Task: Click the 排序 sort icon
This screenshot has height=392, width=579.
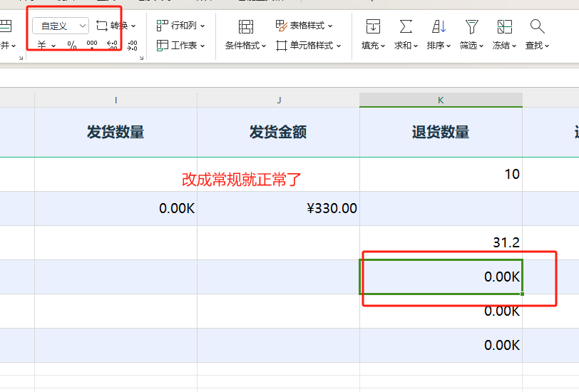Action: 439,26
